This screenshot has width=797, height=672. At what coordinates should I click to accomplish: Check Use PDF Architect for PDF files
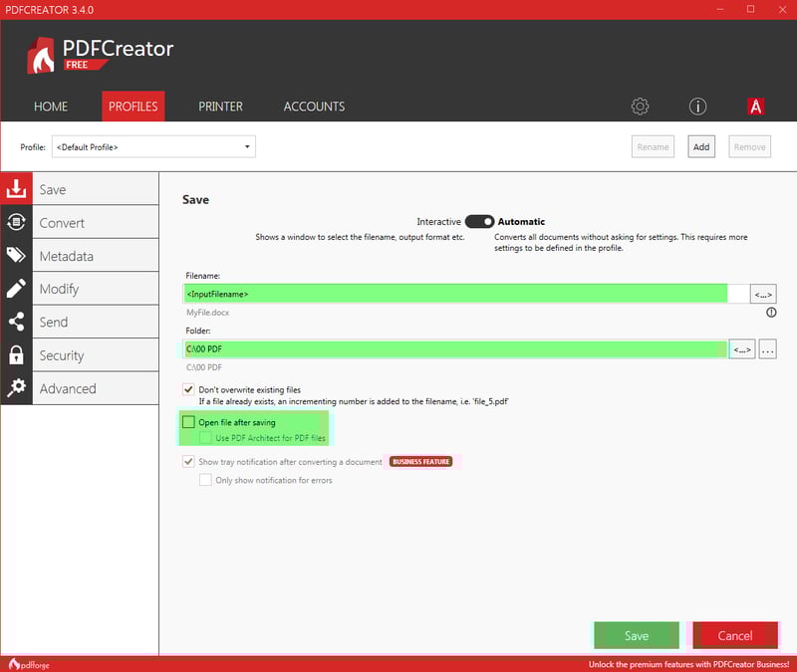tap(205, 437)
